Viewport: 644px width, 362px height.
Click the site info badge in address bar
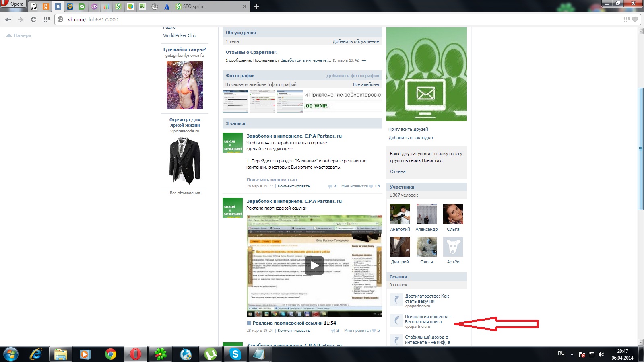(x=60, y=19)
